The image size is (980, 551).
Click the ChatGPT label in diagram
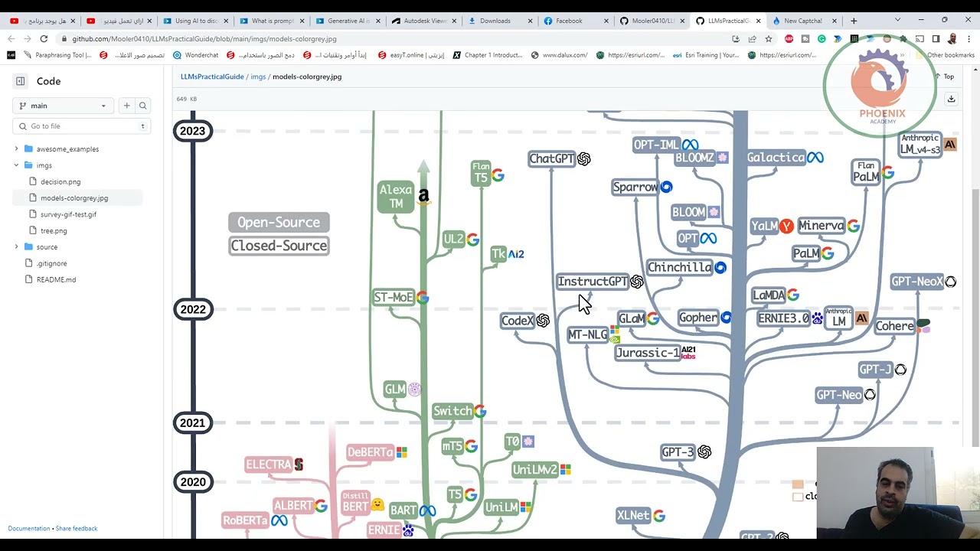tap(551, 158)
